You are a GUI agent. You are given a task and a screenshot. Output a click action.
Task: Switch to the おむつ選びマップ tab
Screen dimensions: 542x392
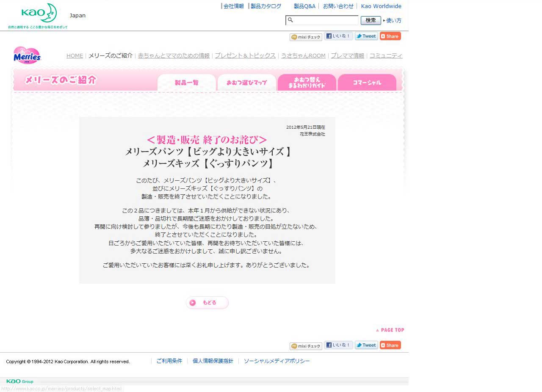click(246, 83)
